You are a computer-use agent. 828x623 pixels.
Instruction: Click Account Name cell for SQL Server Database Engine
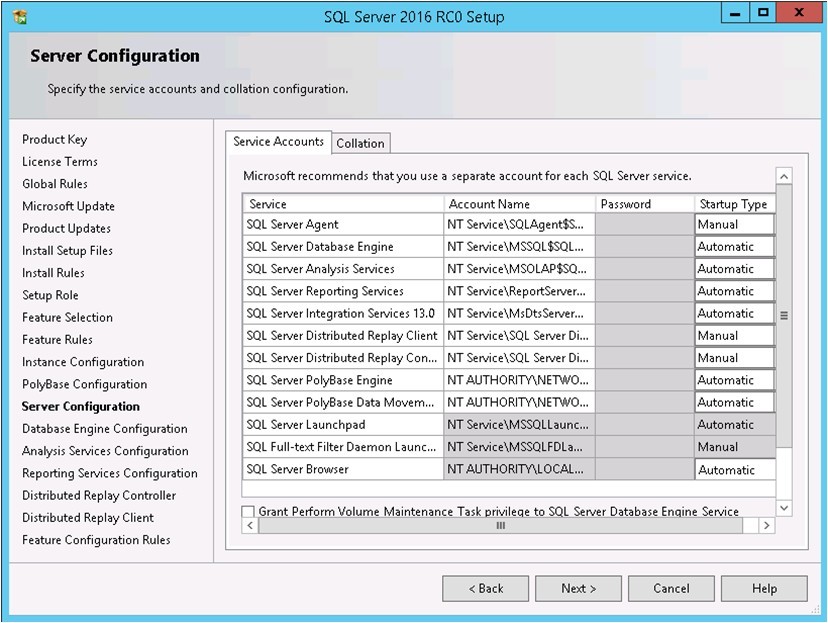[x=519, y=247]
